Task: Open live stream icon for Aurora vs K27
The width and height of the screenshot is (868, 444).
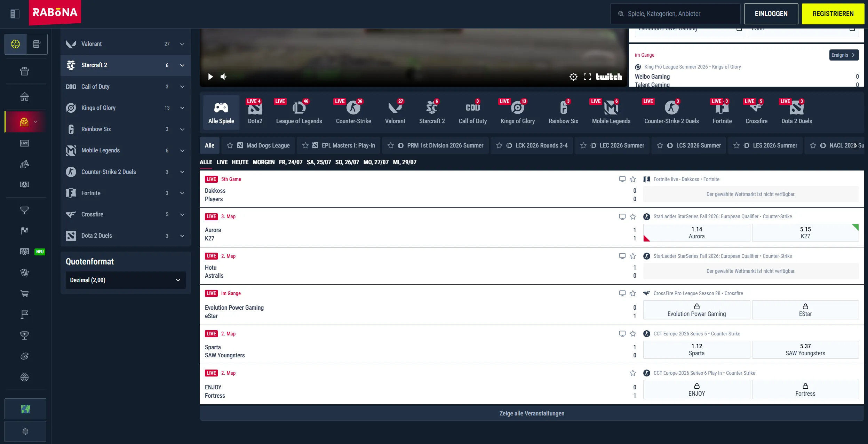Action: [x=622, y=217]
